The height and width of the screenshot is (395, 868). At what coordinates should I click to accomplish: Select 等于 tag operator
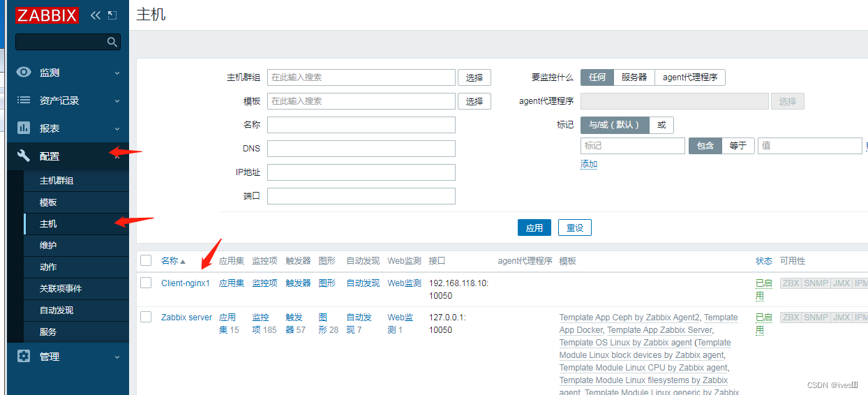(738, 146)
